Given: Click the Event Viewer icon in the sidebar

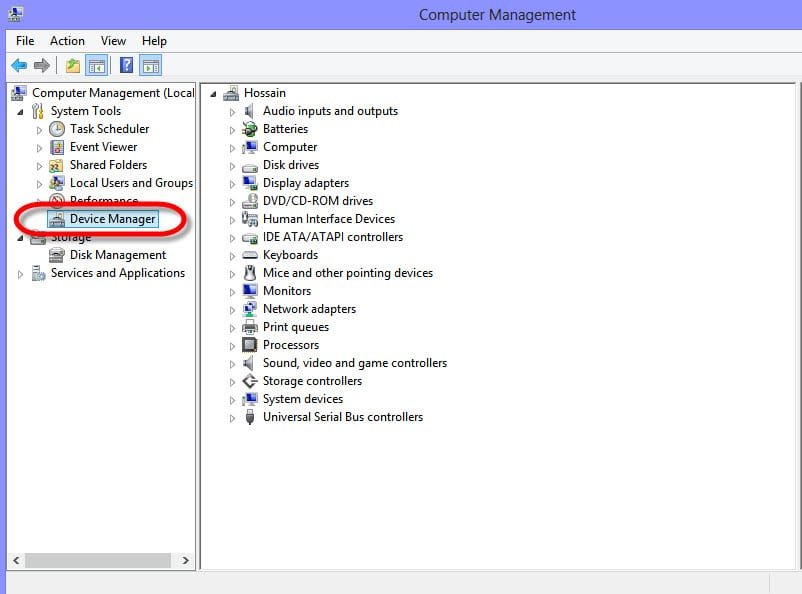Looking at the screenshot, I should (57, 146).
